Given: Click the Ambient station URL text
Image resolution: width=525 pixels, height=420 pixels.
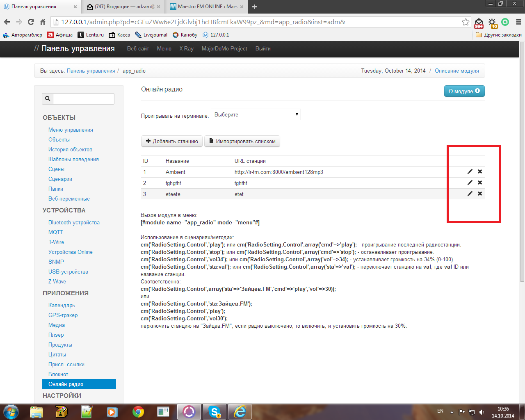Looking at the screenshot, I should (x=279, y=172).
